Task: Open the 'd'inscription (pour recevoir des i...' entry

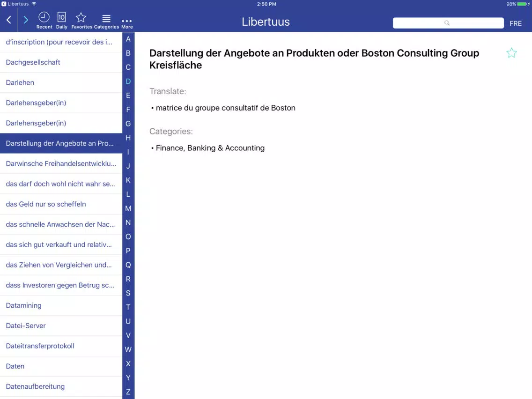Action: [61, 42]
